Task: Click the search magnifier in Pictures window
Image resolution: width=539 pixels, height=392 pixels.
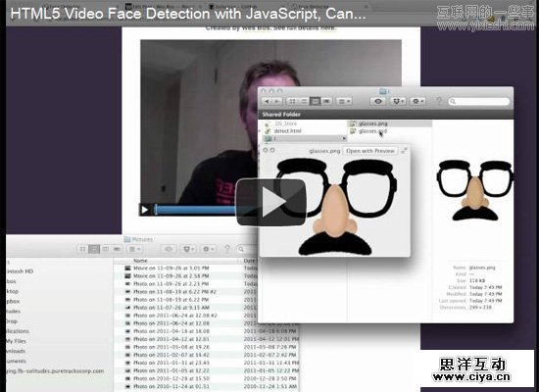Action: click(x=241, y=249)
